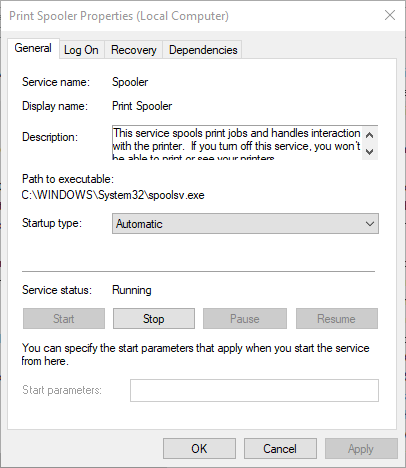Click the greyed-out Resume button
The height and width of the screenshot is (468, 406).
pyautogui.click(x=337, y=319)
